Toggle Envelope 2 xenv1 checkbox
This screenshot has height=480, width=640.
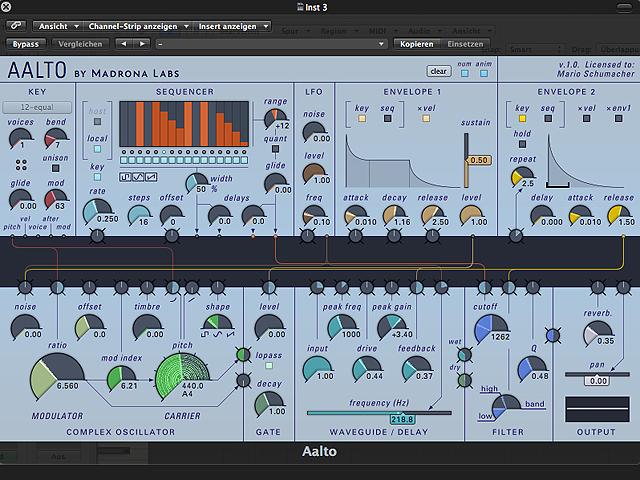[618, 118]
